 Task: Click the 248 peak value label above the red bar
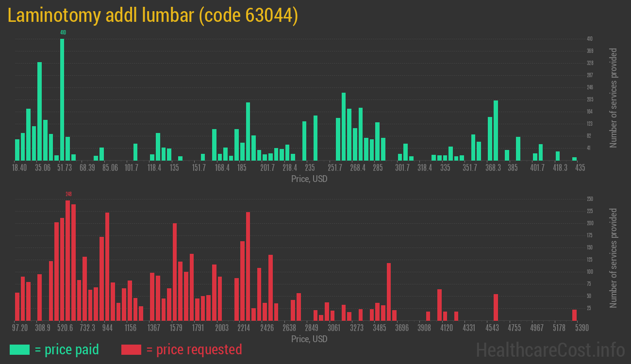coord(68,194)
